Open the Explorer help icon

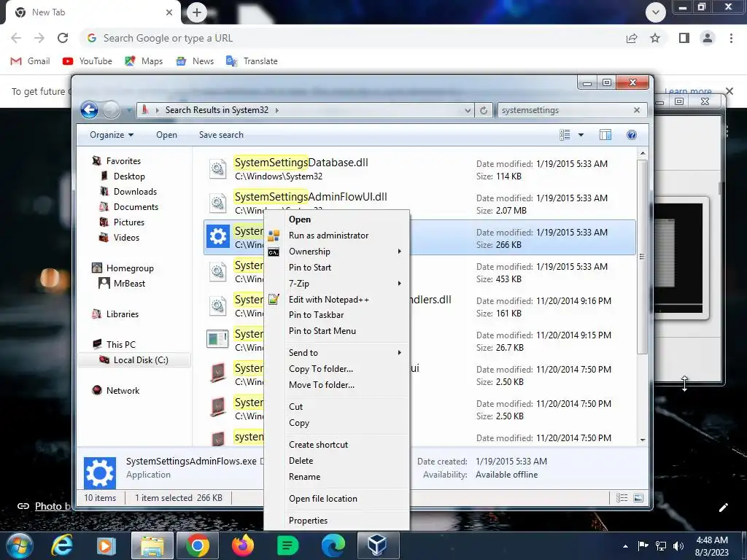631,135
